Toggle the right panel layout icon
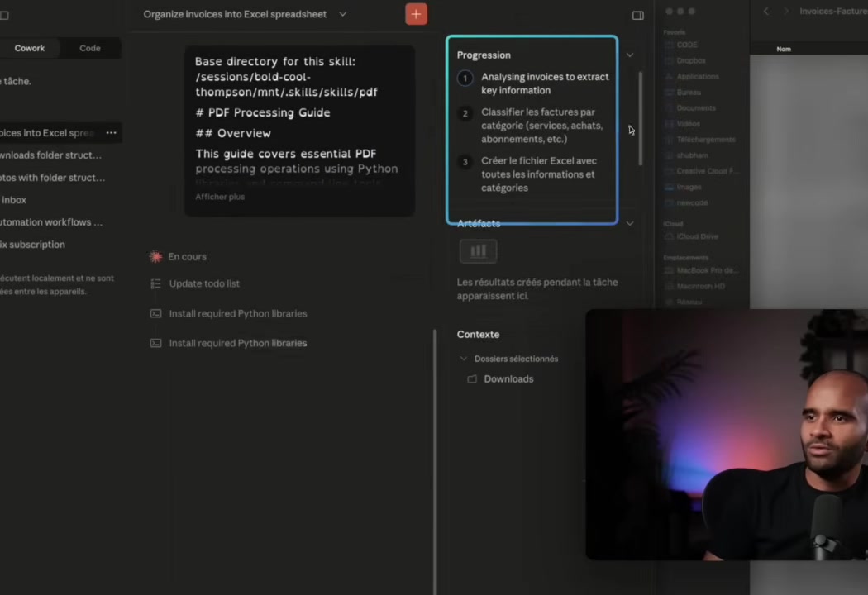The image size is (868, 595). 637,15
